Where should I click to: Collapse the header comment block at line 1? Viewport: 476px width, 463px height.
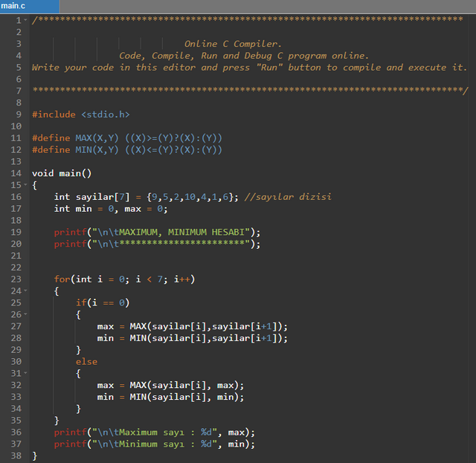(26, 20)
